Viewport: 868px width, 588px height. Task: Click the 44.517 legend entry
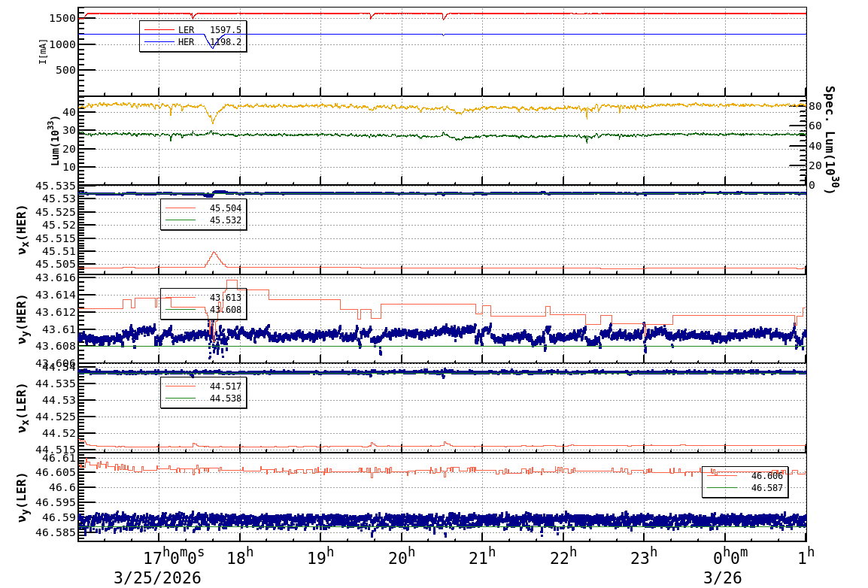tap(203, 386)
